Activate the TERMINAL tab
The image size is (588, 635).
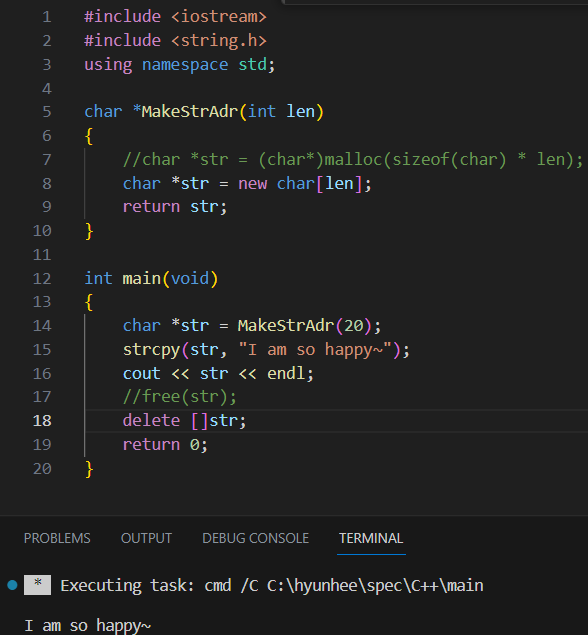point(371,538)
